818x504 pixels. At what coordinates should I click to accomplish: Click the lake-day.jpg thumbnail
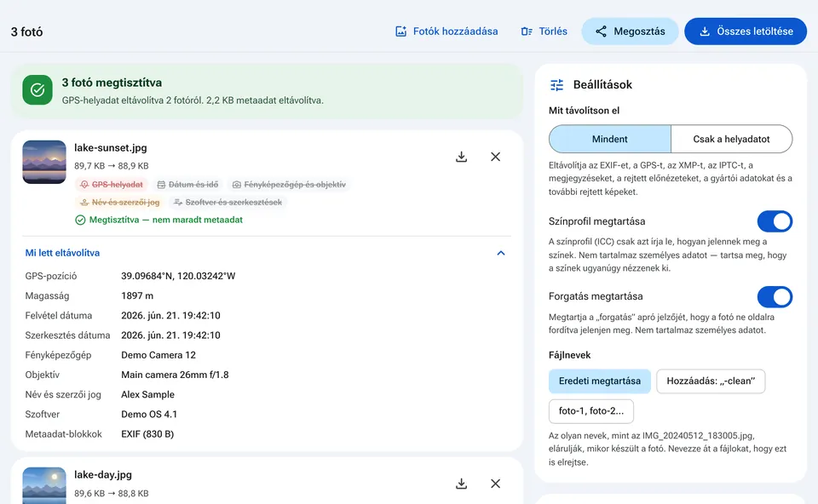point(44,486)
